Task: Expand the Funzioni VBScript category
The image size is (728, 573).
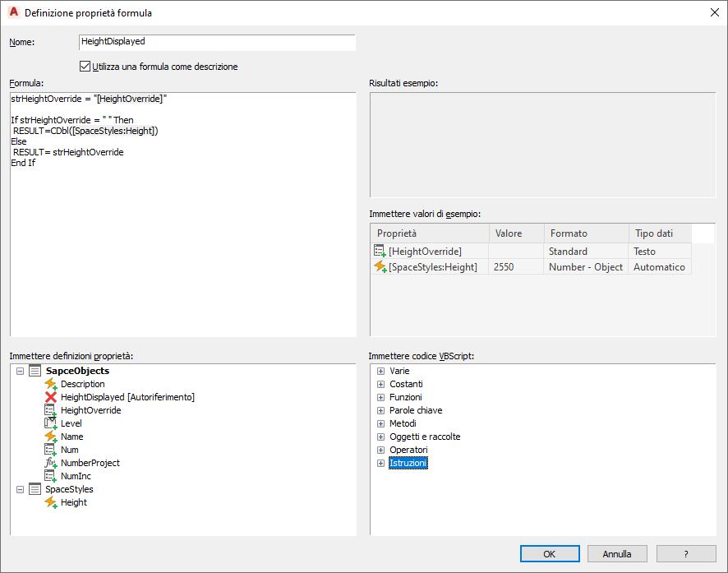Action: [x=380, y=397]
